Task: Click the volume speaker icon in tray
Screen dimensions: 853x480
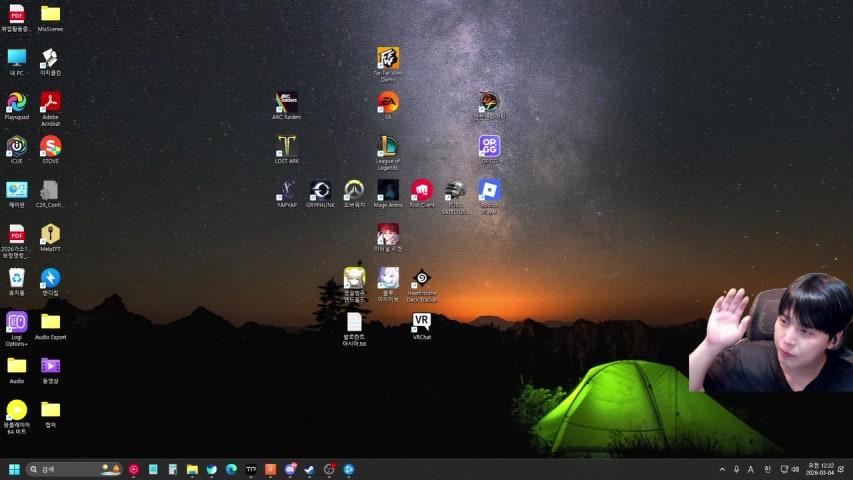Action: coord(795,469)
